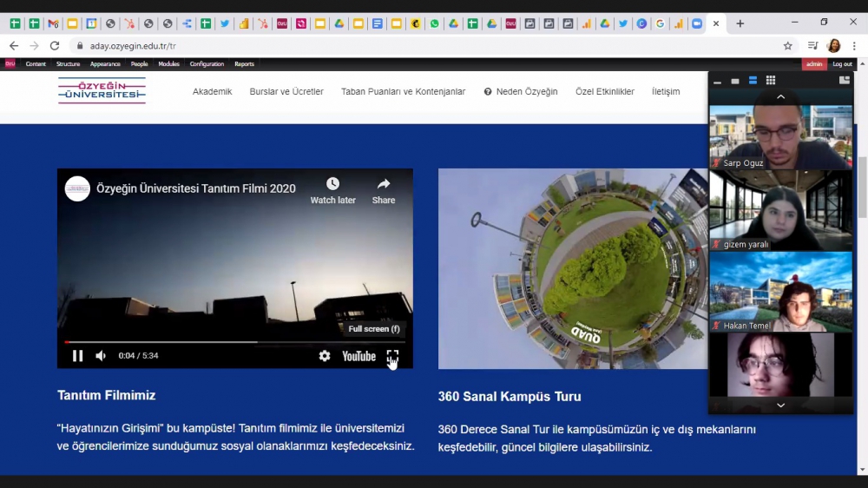Image resolution: width=868 pixels, height=488 pixels.
Task: Click the OzU admin toolbar home icon
Action: pyautogui.click(x=10, y=64)
